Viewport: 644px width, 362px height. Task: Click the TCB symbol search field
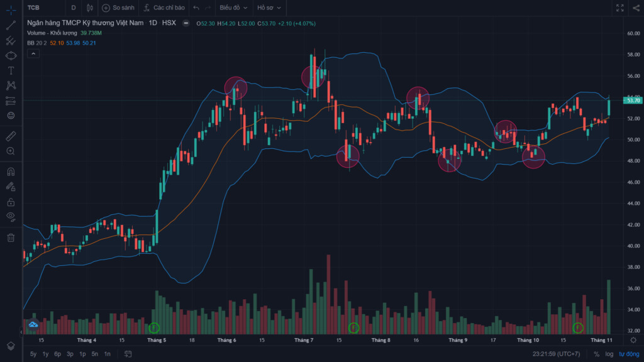(34, 8)
